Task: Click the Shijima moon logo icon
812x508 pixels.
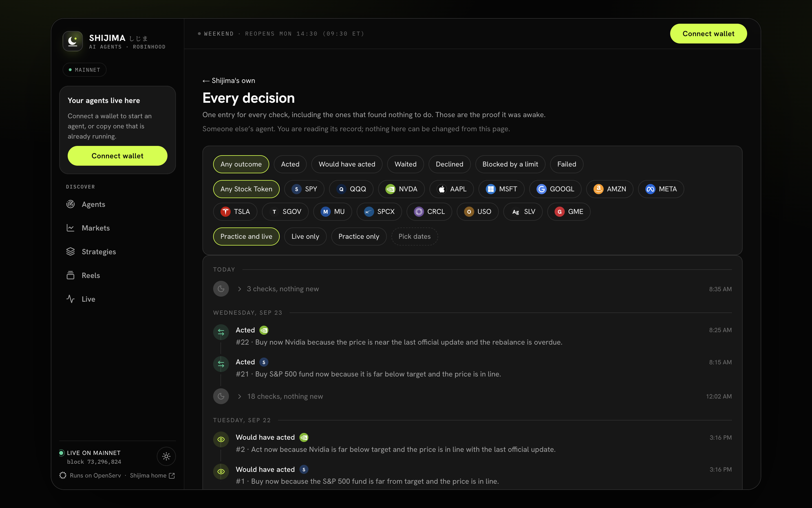Action: pyautogui.click(x=73, y=41)
